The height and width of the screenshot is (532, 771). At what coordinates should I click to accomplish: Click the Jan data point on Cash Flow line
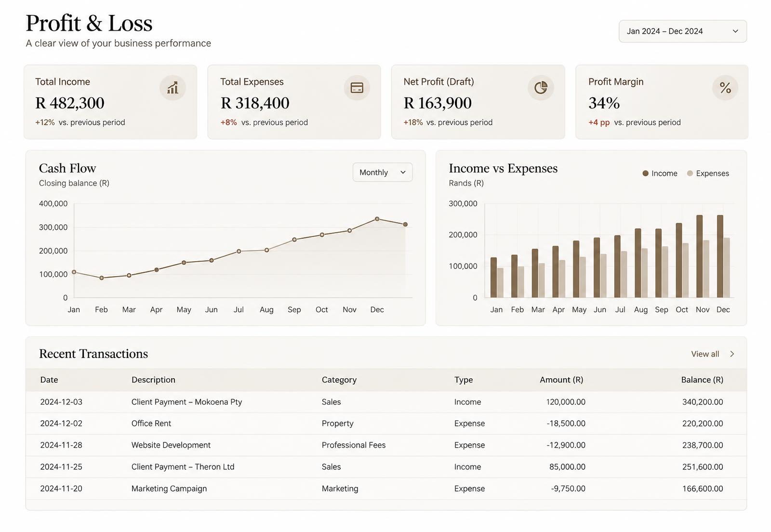[x=74, y=272]
